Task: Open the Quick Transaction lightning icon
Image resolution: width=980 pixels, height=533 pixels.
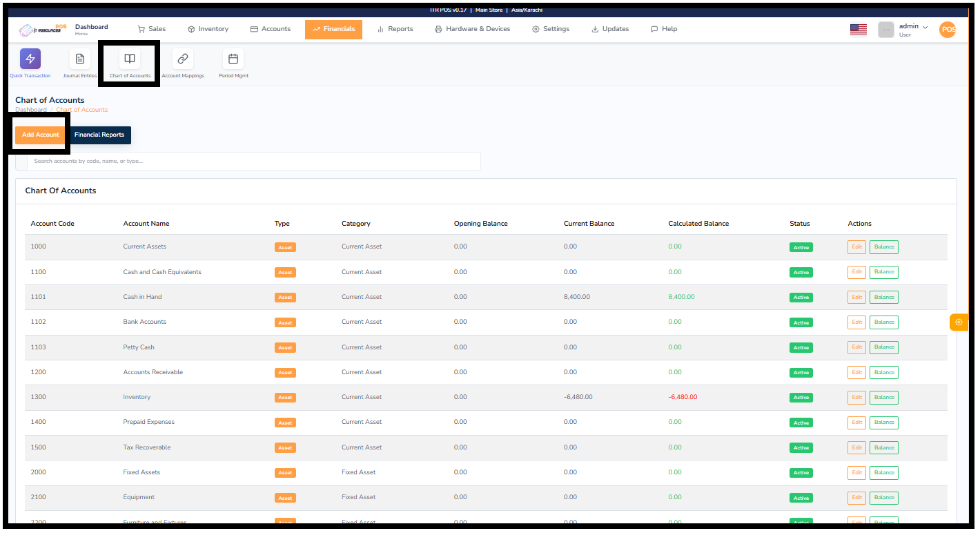Action: point(30,59)
